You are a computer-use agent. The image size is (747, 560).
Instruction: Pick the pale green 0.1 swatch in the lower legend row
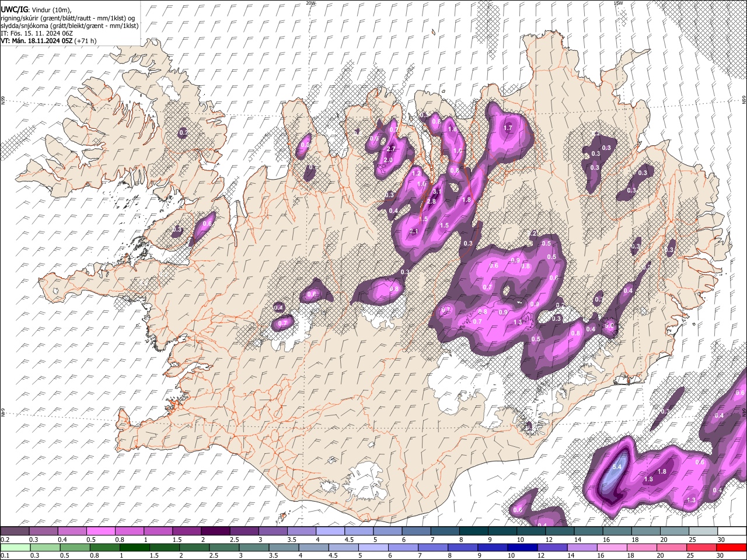[15, 547]
